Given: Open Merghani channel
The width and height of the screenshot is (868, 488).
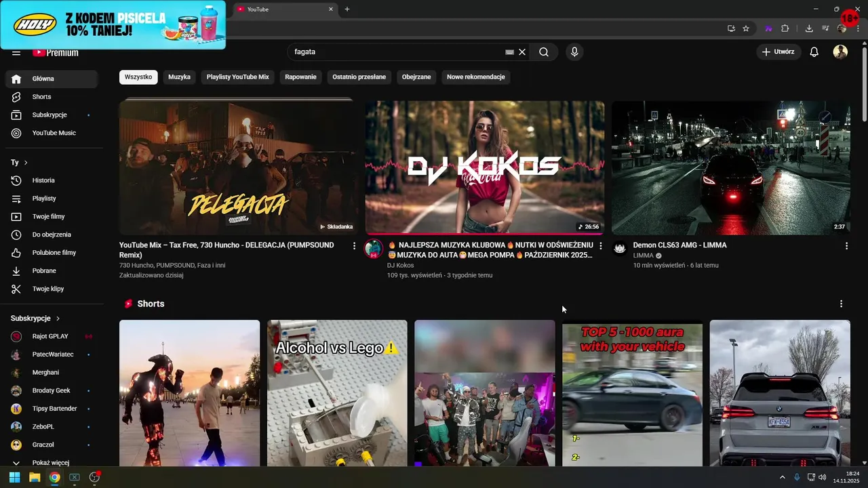Looking at the screenshot, I should click(x=52, y=372).
